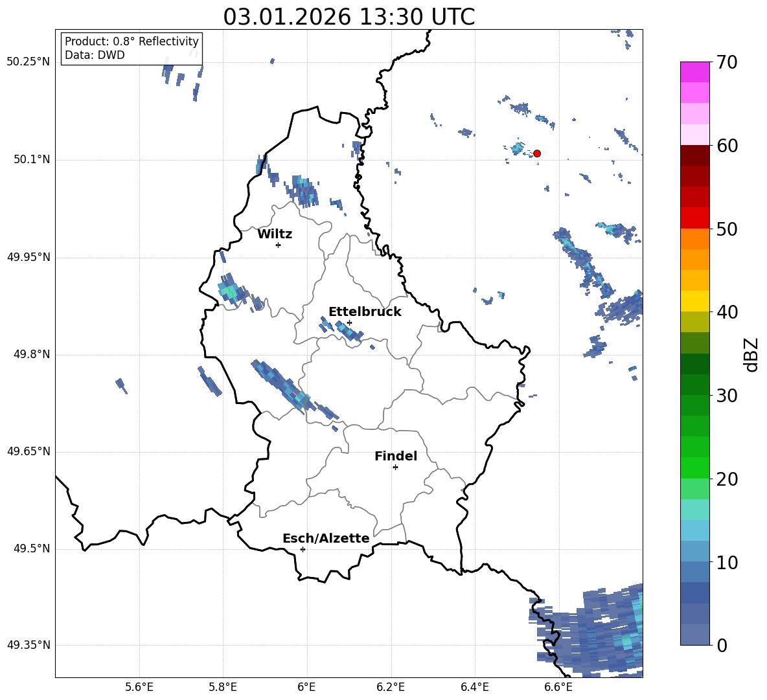The image size is (767, 700).
Task: Click the orange colorbar segment below 50
Action: coord(695,238)
